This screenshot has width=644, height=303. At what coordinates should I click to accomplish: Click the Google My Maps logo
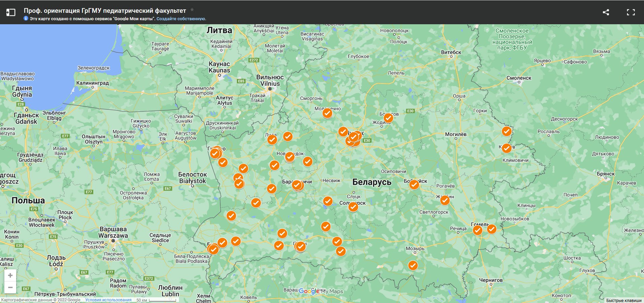[321, 291]
